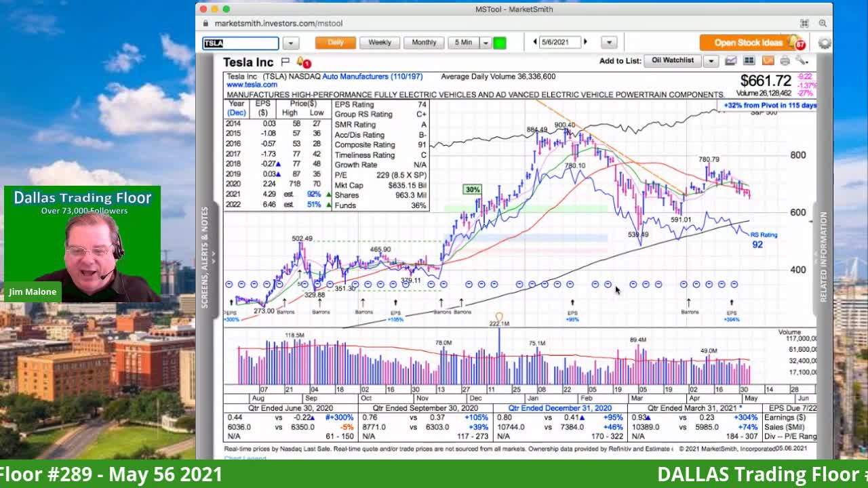Screen dimensions: 868x488
Task: Go to previous date with left arrow
Action: [535, 42]
